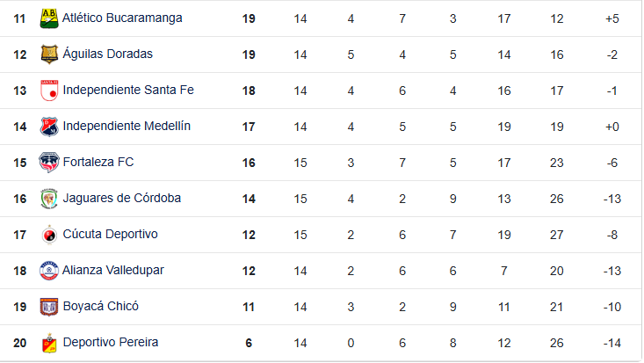The height and width of the screenshot is (363, 644).
Task: Click the Boyacá Chicó team name
Action: click(x=100, y=306)
